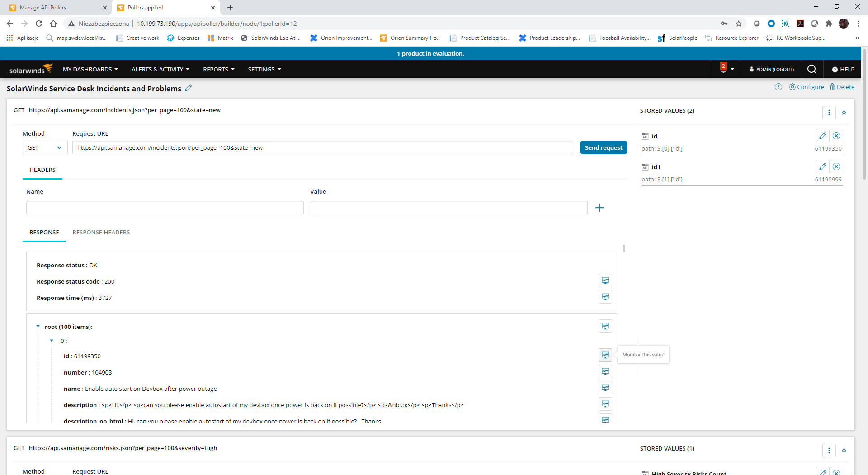Monitor the description field value
This screenshot has width=868, height=475.
click(x=605, y=404)
